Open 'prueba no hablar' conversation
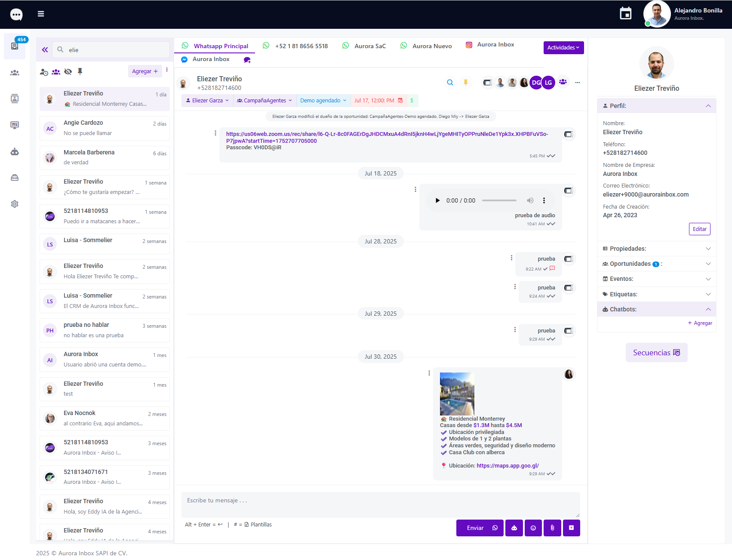Image resolution: width=732 pixels, height=560 pixels. [x=105, y=330]
